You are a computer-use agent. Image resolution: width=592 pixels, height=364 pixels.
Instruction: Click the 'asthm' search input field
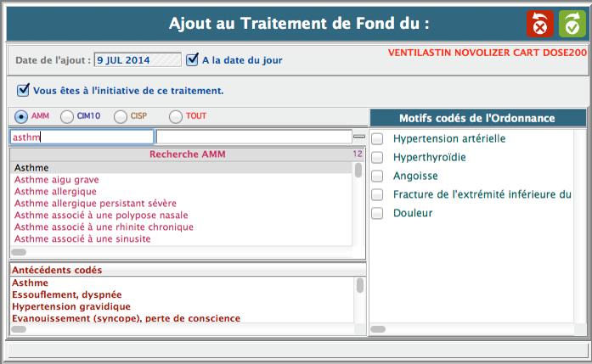coord(82,137)
